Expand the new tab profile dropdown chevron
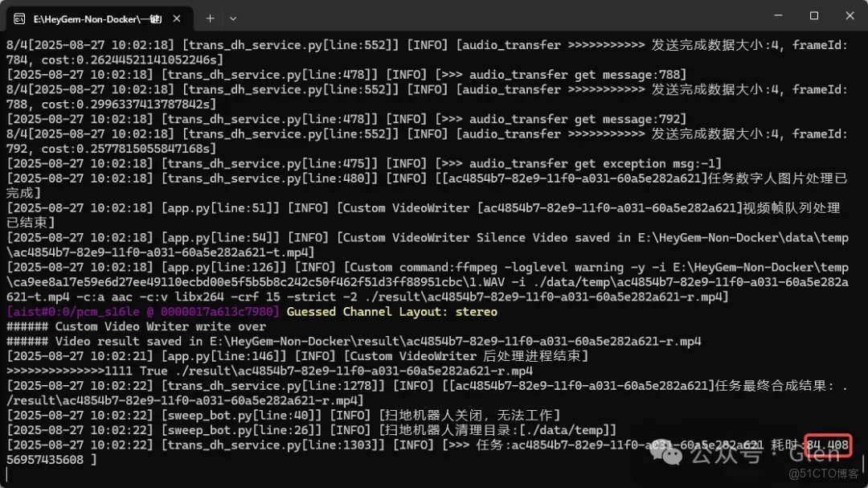Screen dimensions: 868x488 coord(233,18)
